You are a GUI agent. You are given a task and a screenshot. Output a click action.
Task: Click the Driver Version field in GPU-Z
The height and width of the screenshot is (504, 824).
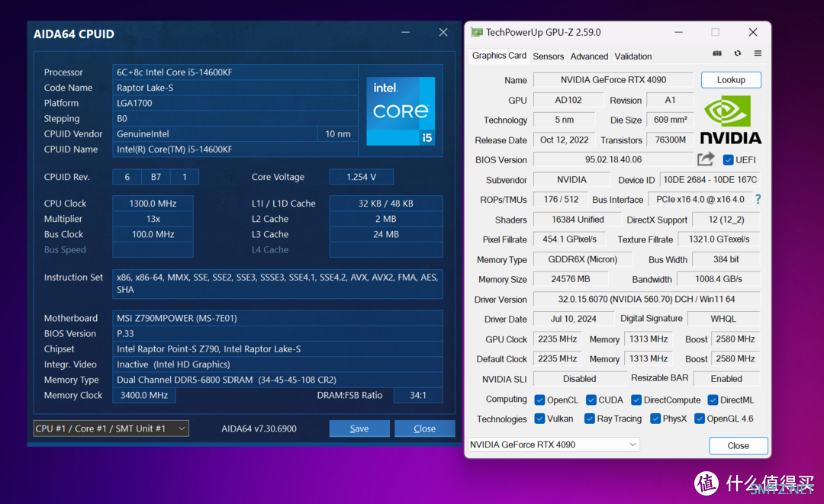[x=646, y=299]
